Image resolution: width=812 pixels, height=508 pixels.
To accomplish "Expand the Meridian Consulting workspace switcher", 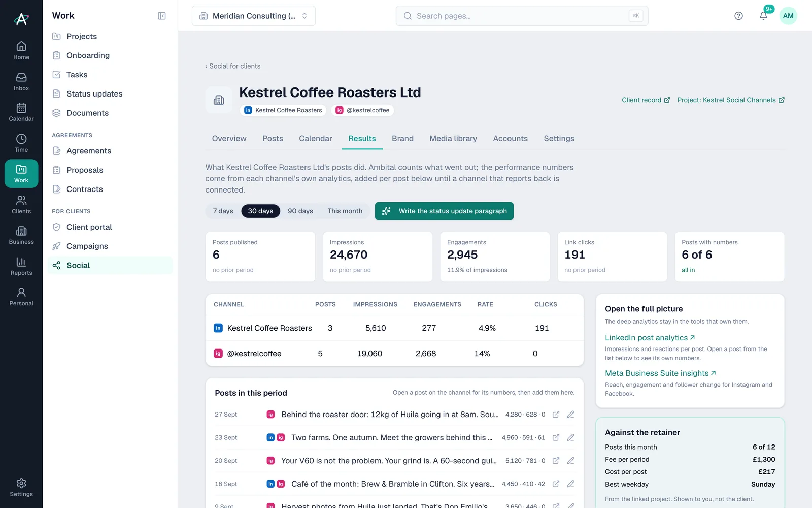I will [254, 16].
